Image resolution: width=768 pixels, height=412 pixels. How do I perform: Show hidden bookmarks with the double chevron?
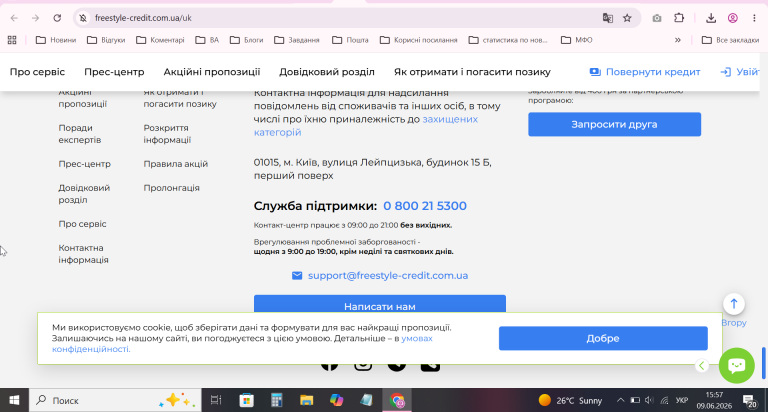[x=678, y=40]
